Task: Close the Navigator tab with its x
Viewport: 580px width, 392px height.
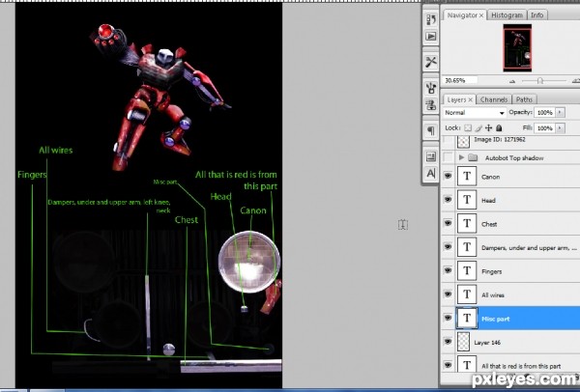Action: coord(481,15)
